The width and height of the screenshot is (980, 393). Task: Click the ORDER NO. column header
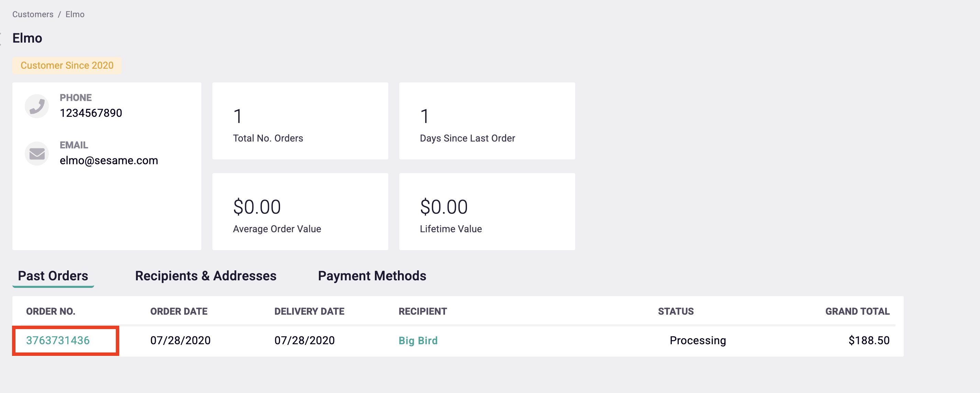point(51,311)
